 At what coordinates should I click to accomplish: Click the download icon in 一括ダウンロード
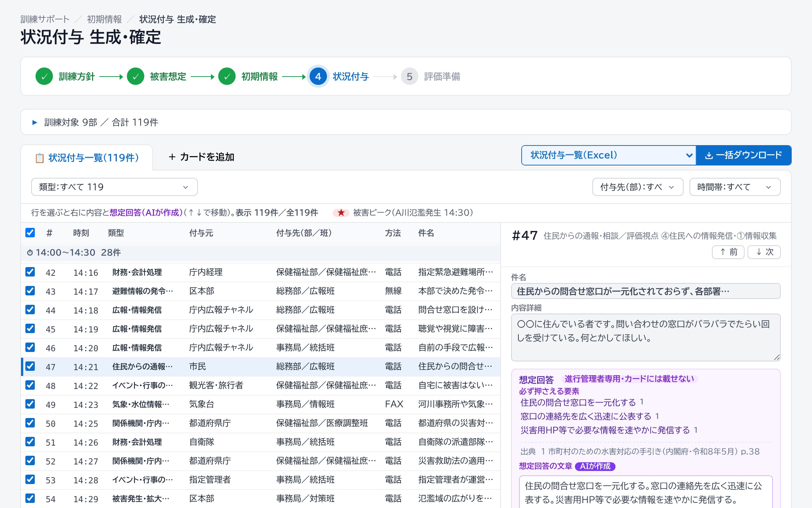click(x=709, y=155)
